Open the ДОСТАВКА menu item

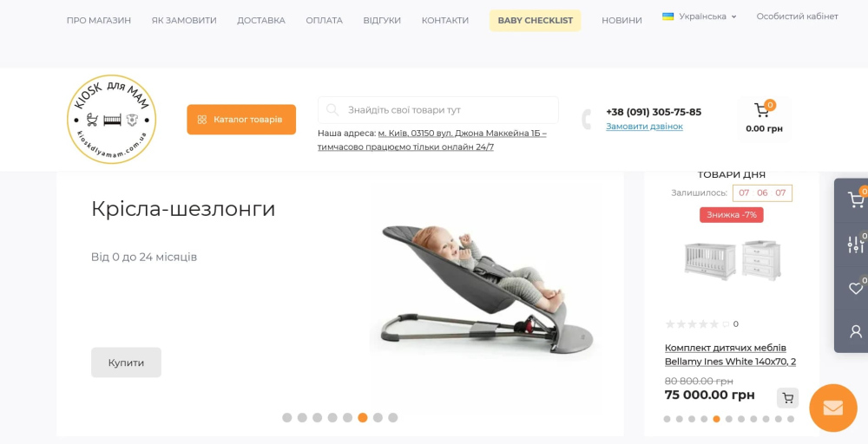click(261, 21)
